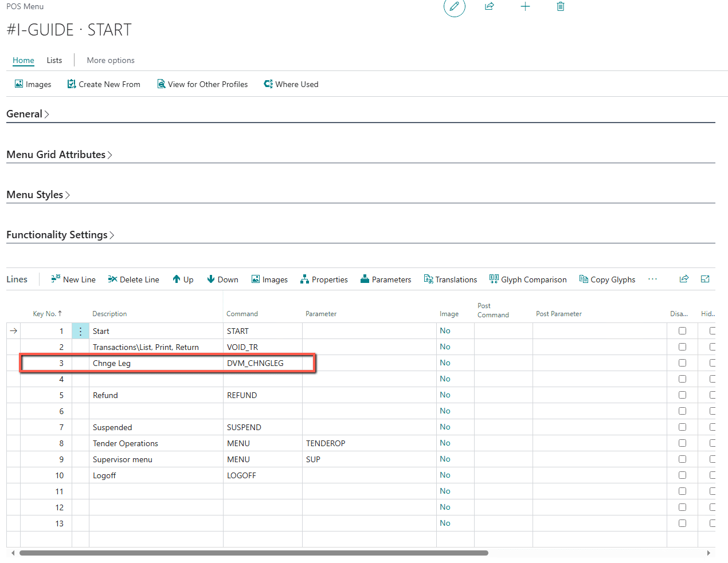
Task: Toggle Disabled checkbox for Supervisor menu row
Action: (682, 459)
